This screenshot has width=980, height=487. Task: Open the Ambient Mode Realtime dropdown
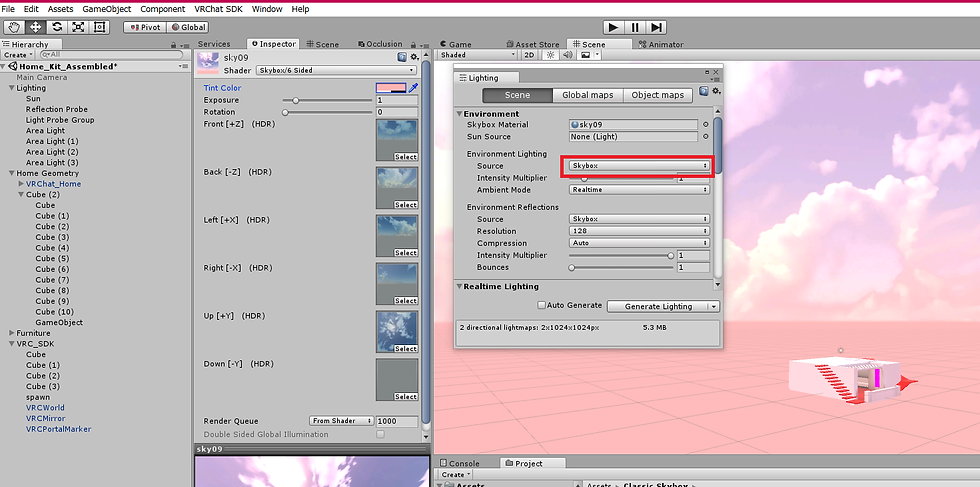tap(639, 189)
